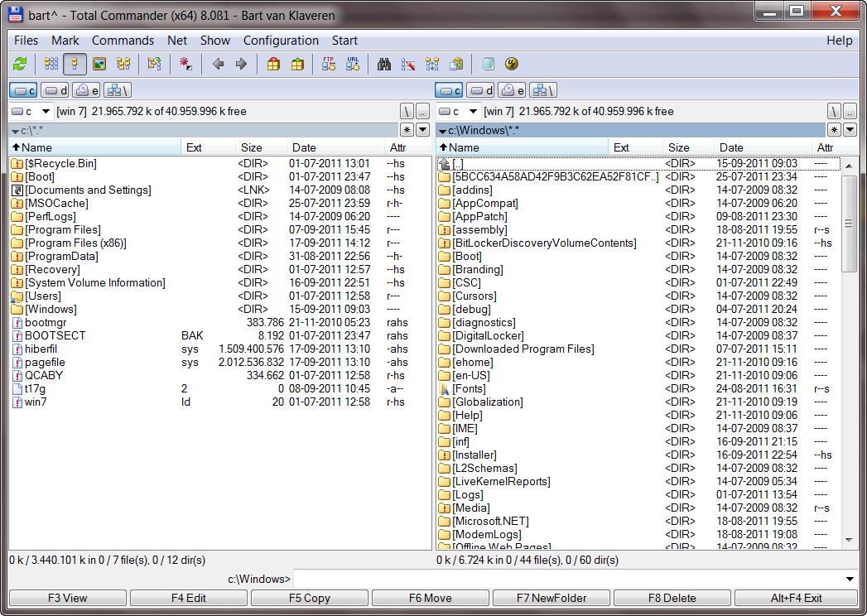Click the F8 Delete button
This screenshot has width=867, height=616.
point(672,599)
